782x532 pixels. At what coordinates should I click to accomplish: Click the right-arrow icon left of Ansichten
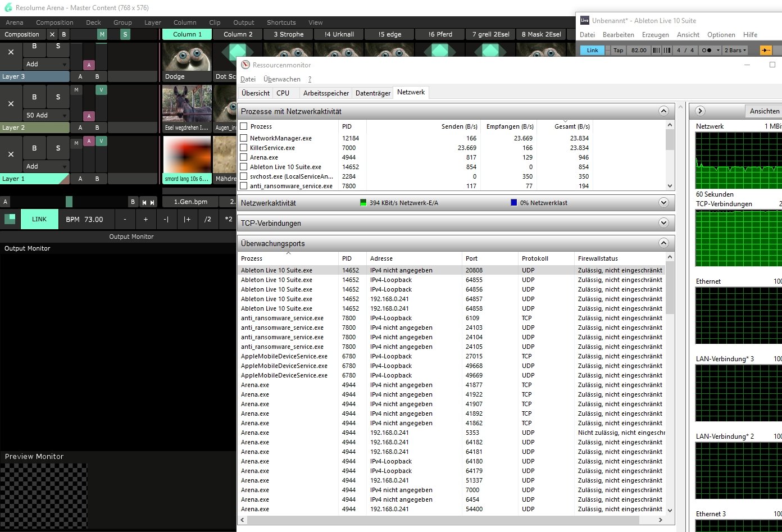point(700,111)
